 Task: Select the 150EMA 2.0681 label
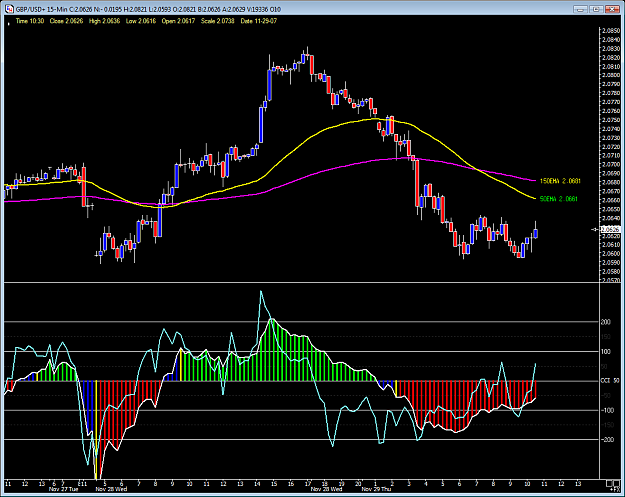point(560,181)
